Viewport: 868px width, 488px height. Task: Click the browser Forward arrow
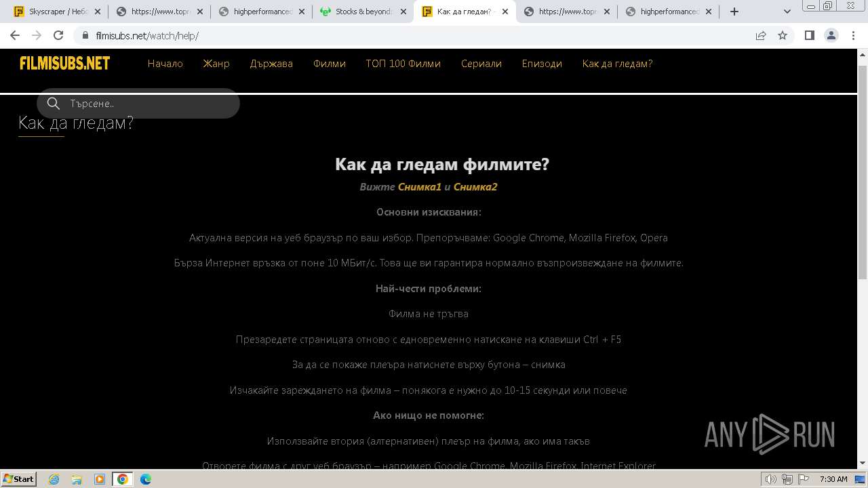[37, 35]
